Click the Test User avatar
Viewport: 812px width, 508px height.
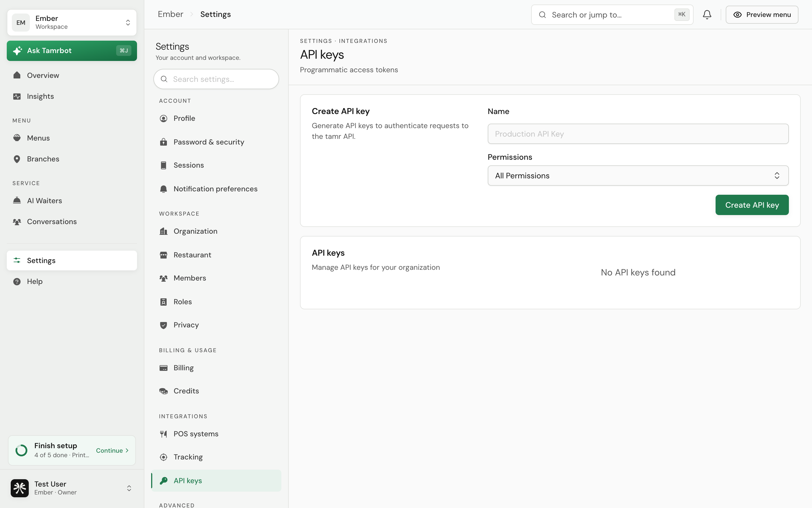[20, 488]
